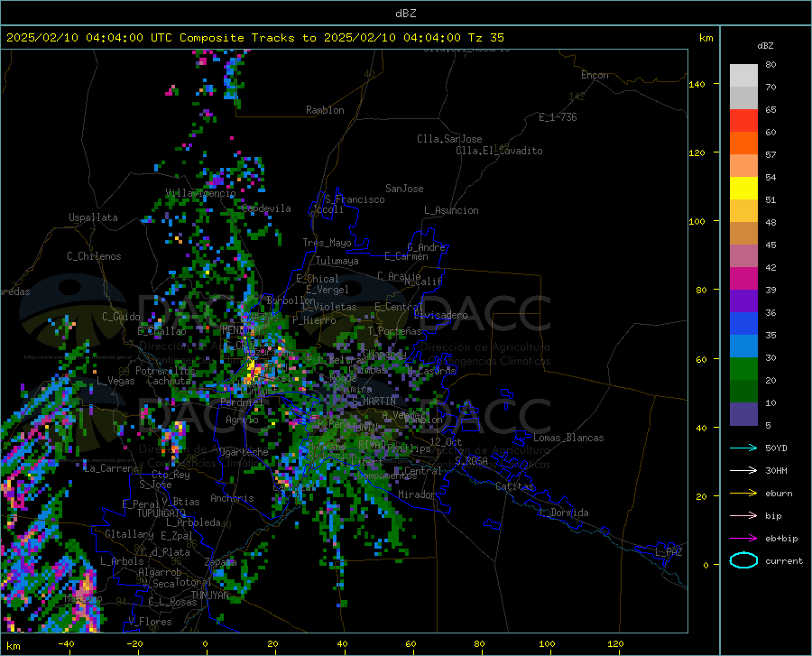This screenshot has height=656, width=812.
Task: Click the Ramblon label near top
Action: tap(325, 110)
